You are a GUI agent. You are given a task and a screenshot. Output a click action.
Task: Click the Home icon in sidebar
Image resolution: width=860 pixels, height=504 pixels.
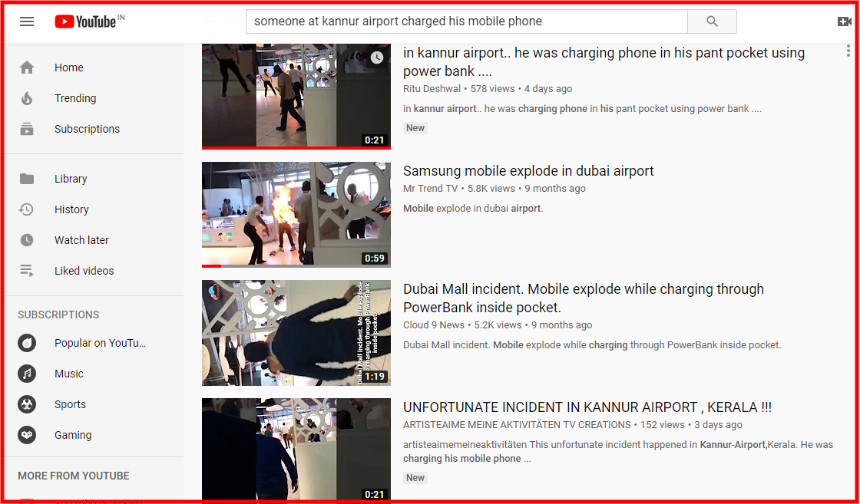pos(27,68)
